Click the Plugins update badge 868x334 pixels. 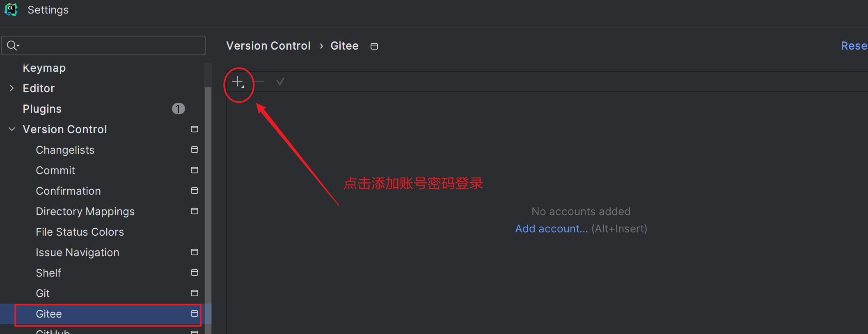click(178, 109)
